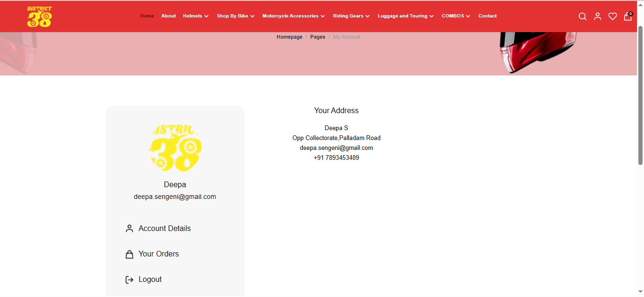The height and width of the screenshot is (297, 644).
Task: Open the Contact page link
Action: click(x=487, y=16)
